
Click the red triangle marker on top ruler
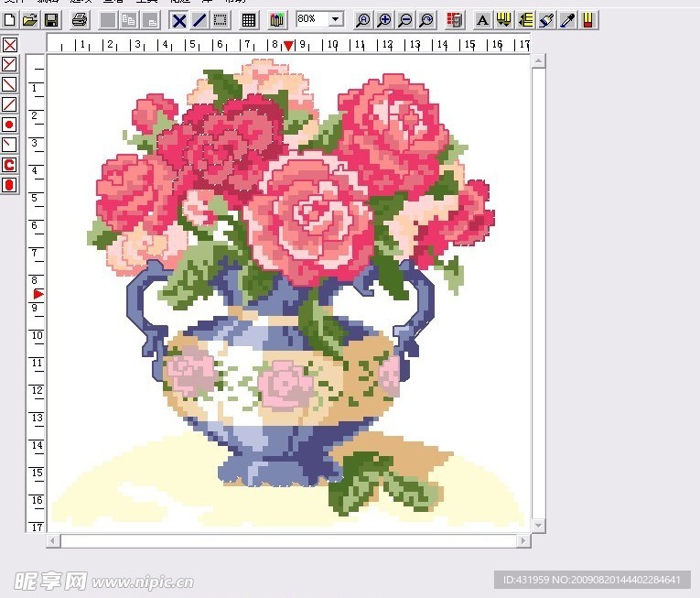[288, 45]
